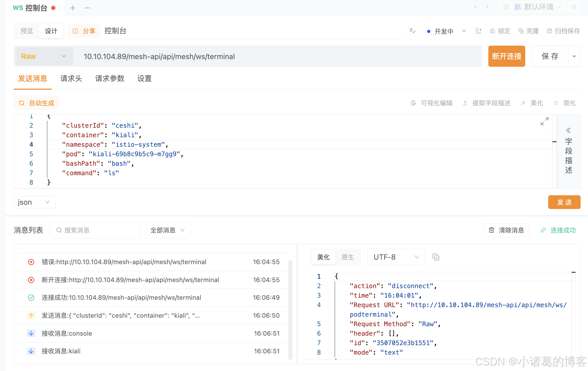Click the 发送 send button
The width and height of the screenshot is (588, 371).
coord(564,202)
